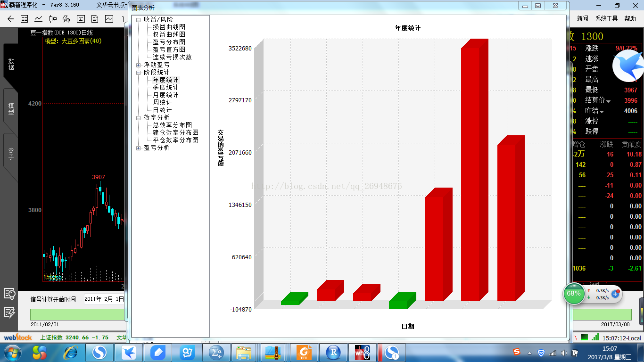644x362 pixels.
Task: Open the wh8 trading app in taskbar
Action: (x=363, y=353)
